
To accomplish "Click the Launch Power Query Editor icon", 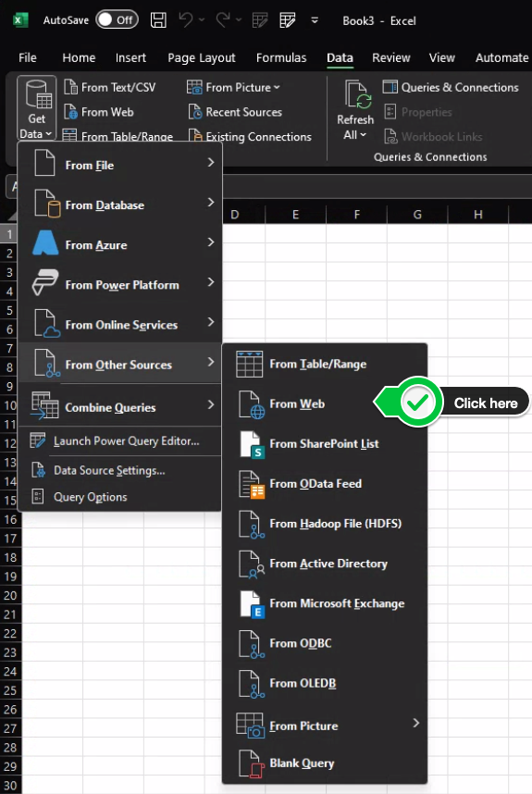I will pyautogui.click(x=37, y=440).
